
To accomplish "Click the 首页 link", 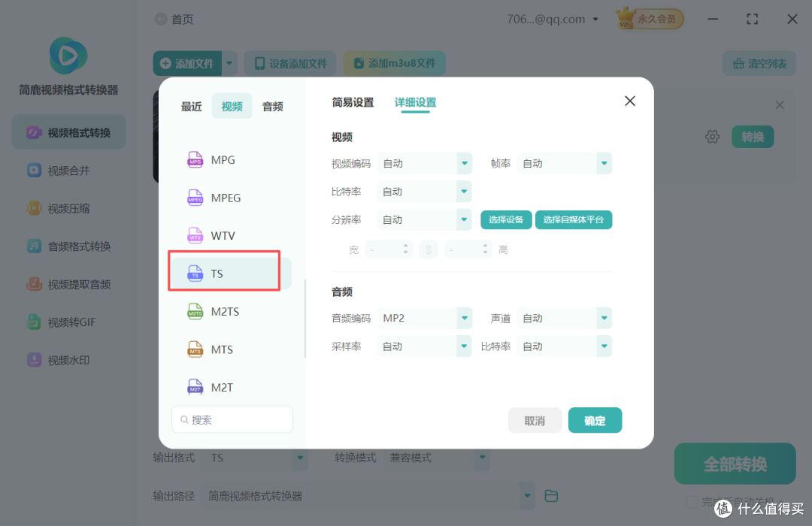I will (182, 19).
